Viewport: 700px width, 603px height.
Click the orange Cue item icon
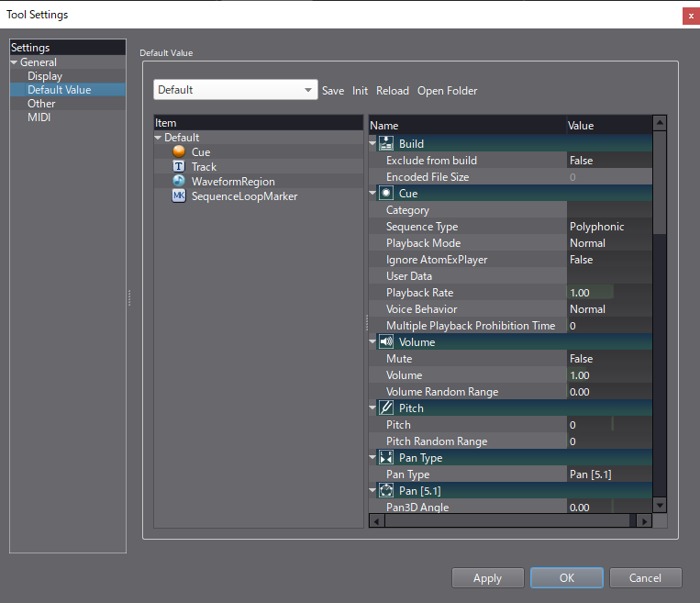click(179, 151)
